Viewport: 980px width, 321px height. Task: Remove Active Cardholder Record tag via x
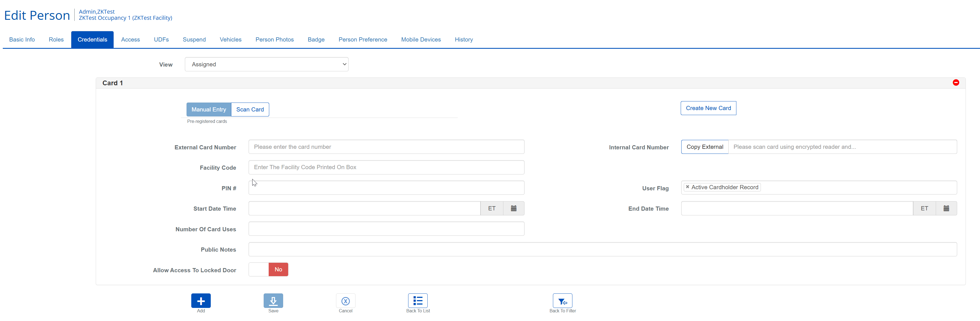[687, 187]
